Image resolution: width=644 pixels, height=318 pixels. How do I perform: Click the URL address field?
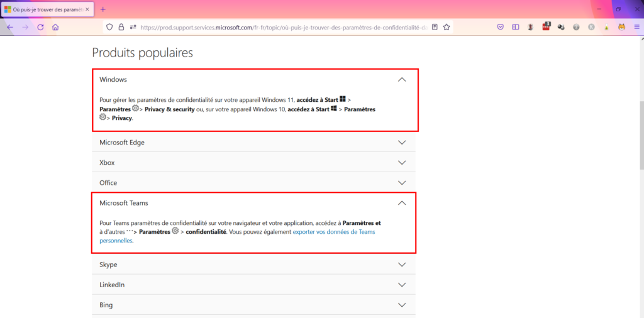(x=285, y=28)
